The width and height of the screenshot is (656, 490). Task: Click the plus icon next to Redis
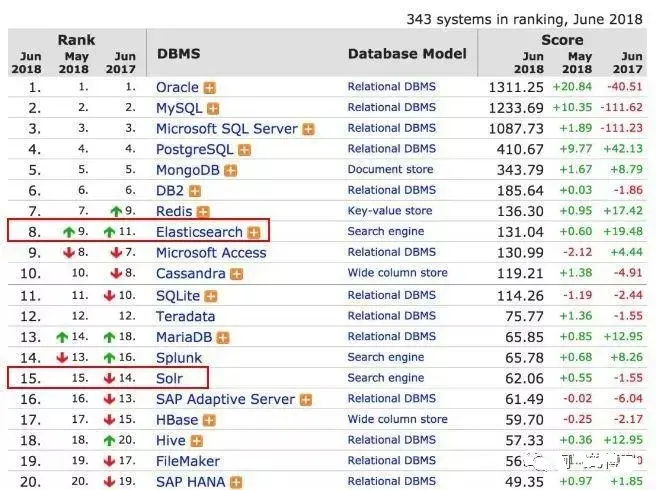pyautogui.click(x=203, y=212)
